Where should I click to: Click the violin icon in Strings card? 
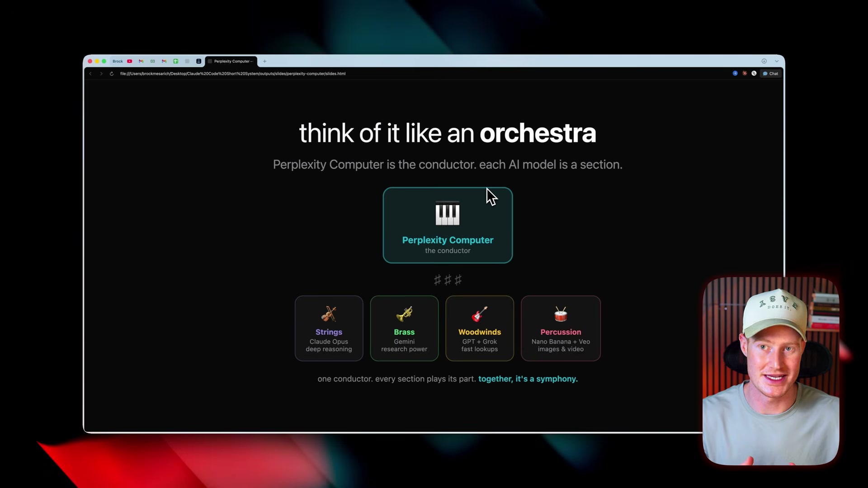(329, 314)
